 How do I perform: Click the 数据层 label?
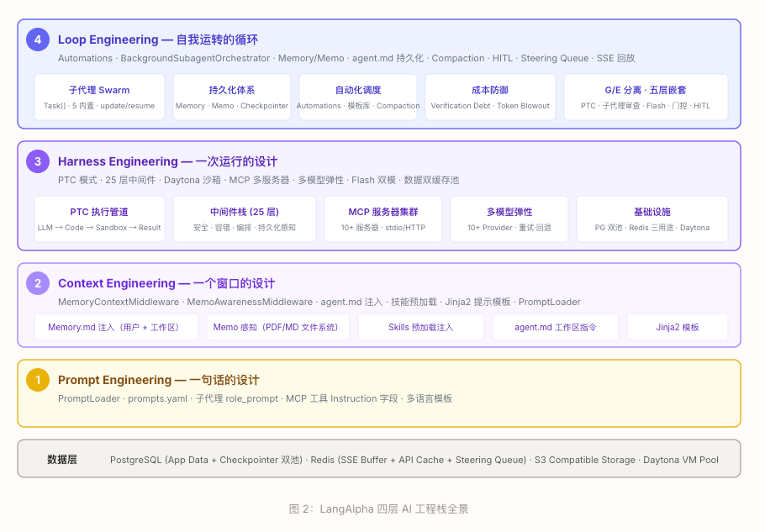coord(62,460)
